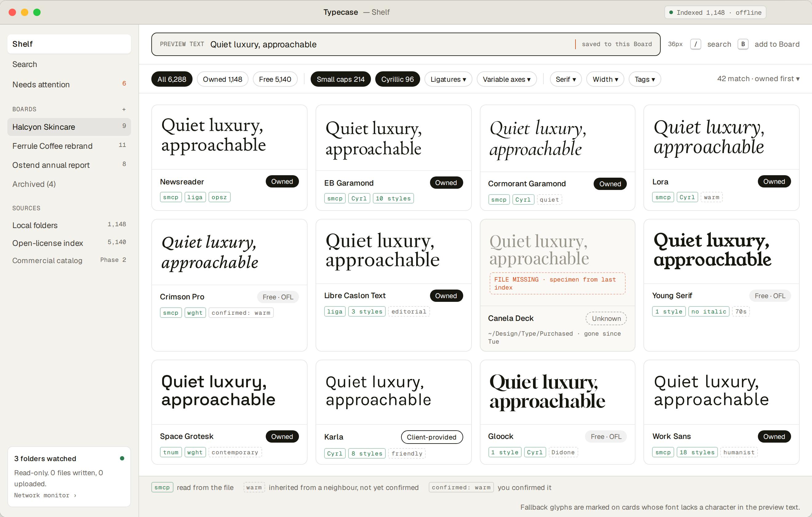The height and width of the screenshot is (517, 812).
Task: Click the editorial tag on Libre Caslon Text
Action: click(x=409, y=311)
